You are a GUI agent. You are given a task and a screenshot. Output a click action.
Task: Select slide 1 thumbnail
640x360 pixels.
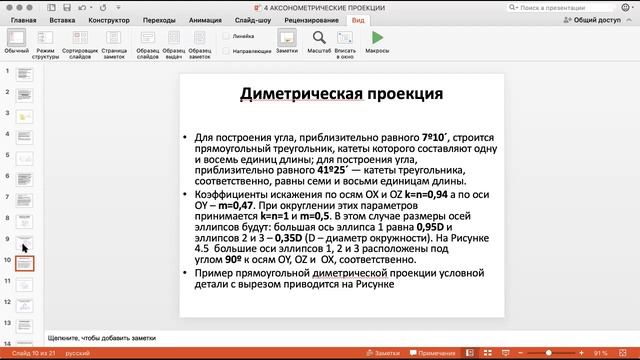pos(24,74)
